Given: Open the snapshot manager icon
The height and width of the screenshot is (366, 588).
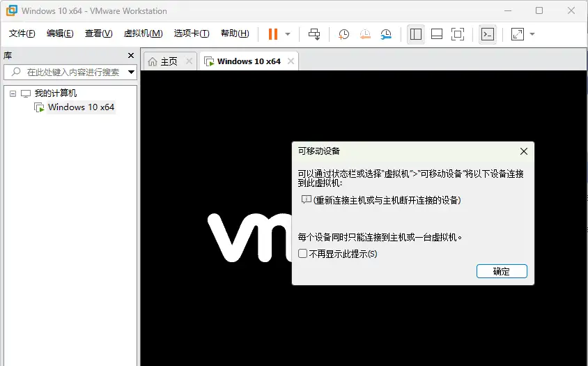Looking at the screenshot, I should [x=386, y=34].
